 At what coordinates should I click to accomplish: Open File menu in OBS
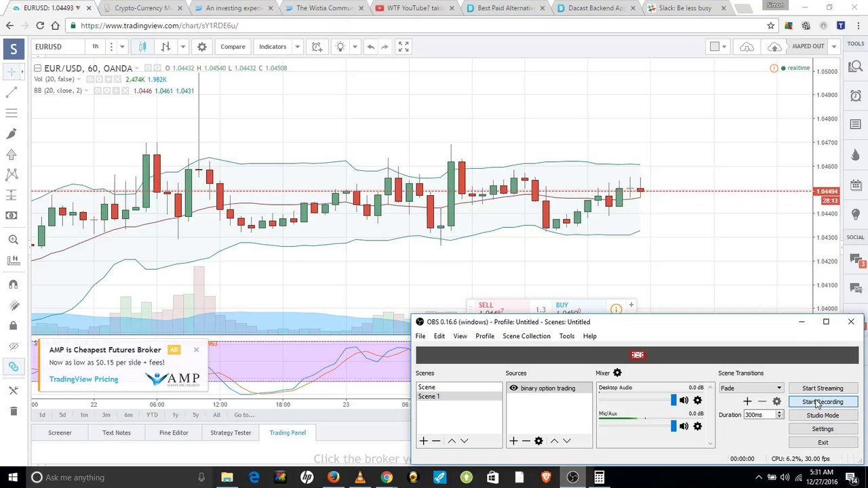click(420, 336)
